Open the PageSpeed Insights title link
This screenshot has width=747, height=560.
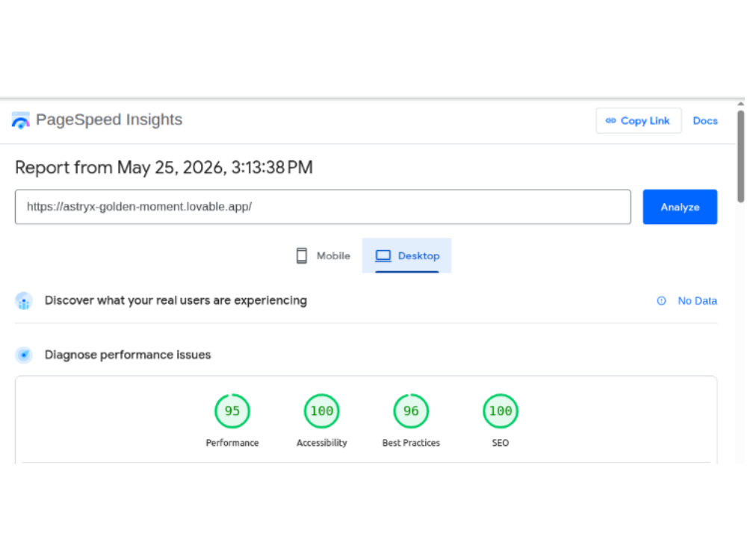pos(109,119)
